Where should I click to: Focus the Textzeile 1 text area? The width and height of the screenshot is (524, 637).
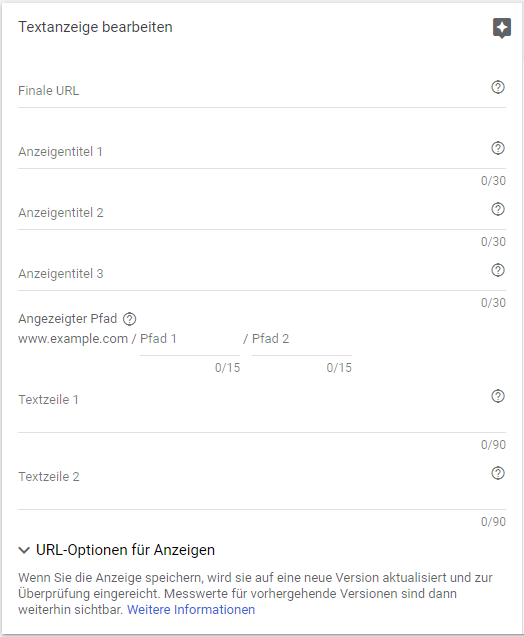pos(253,408)
